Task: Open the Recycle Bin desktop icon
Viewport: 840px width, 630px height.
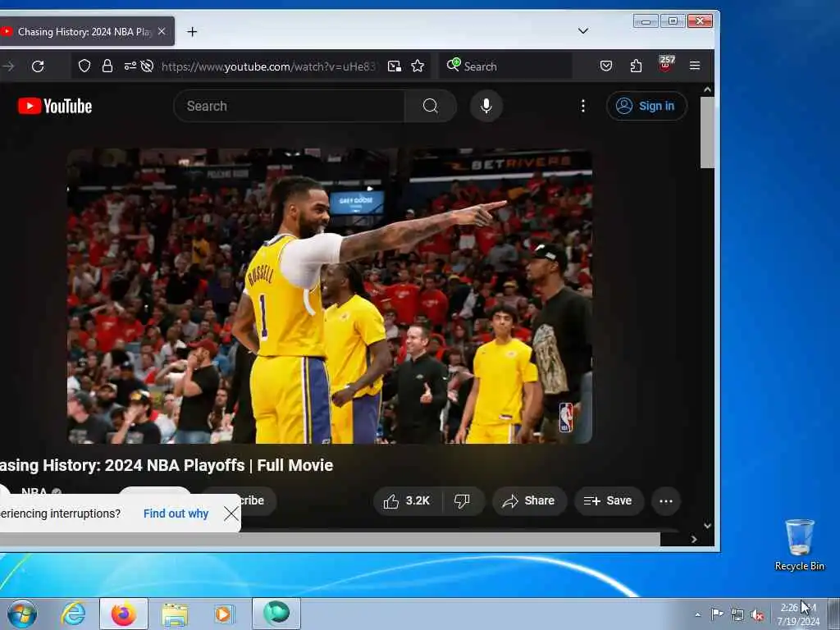Action: (800, 545)
